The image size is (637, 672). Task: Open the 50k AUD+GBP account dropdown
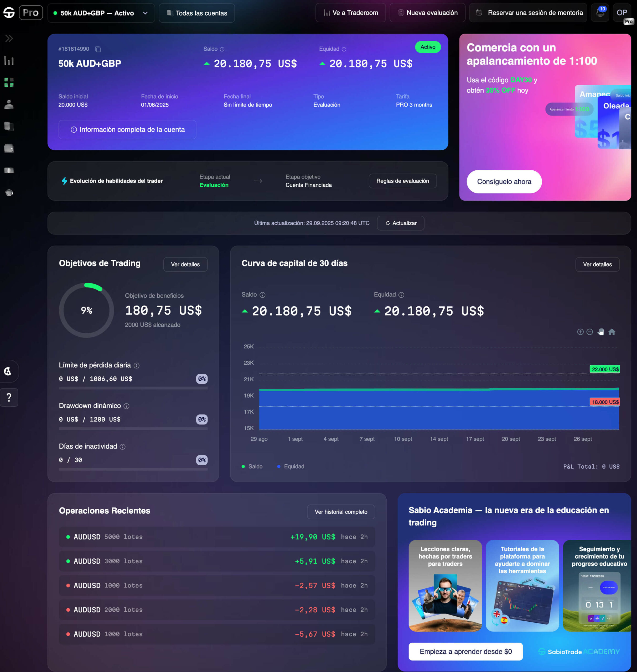(101, 13)
